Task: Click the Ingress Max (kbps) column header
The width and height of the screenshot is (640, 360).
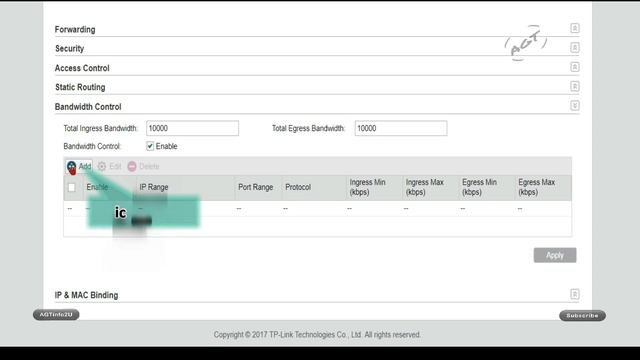Action: pyautogui.click(x=424, y=187)
